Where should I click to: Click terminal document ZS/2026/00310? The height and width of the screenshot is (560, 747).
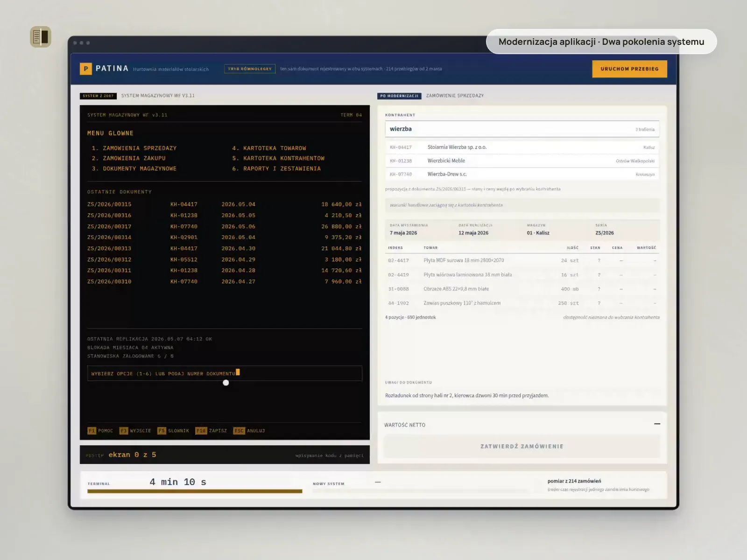click(x=225, y=282)
